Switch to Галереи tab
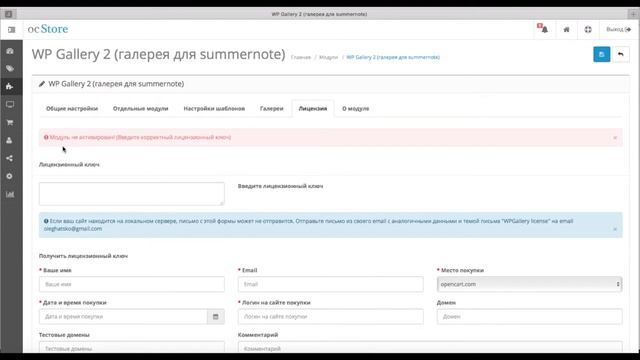 [271, 109]
